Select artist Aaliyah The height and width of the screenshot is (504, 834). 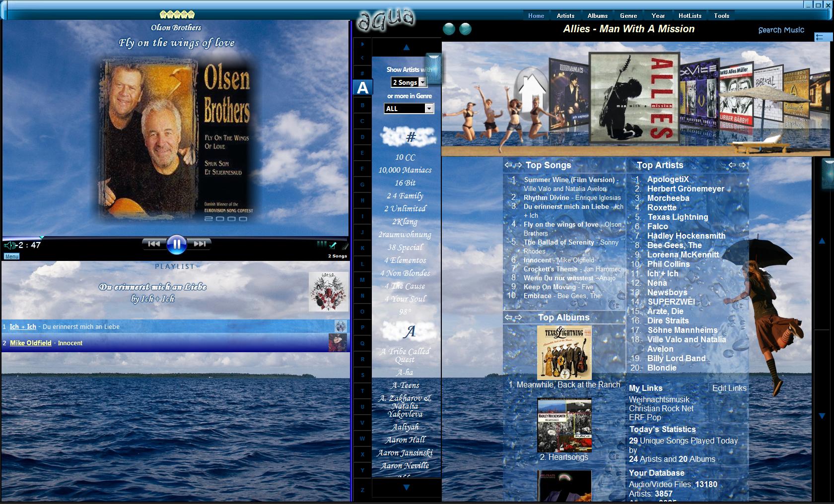(405, 427)
